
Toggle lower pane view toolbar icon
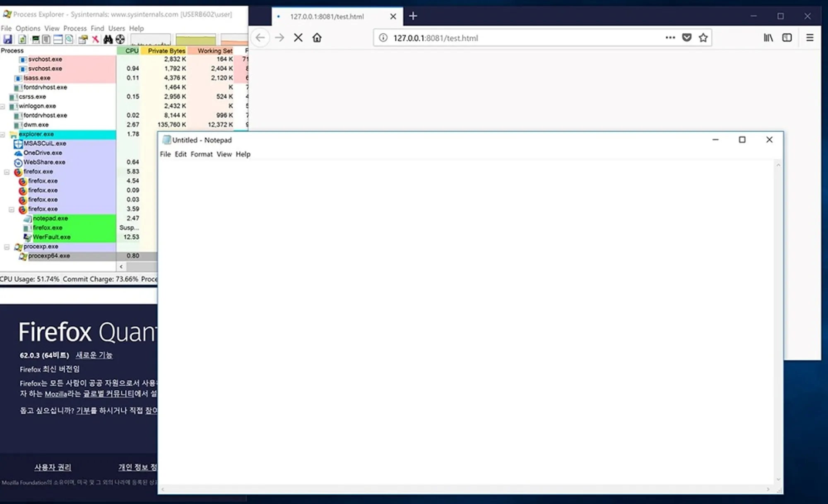click(x=58, y=39)
